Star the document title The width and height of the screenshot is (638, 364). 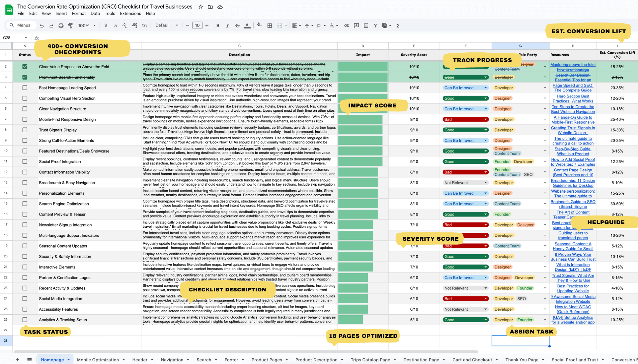tap(200, 7)
